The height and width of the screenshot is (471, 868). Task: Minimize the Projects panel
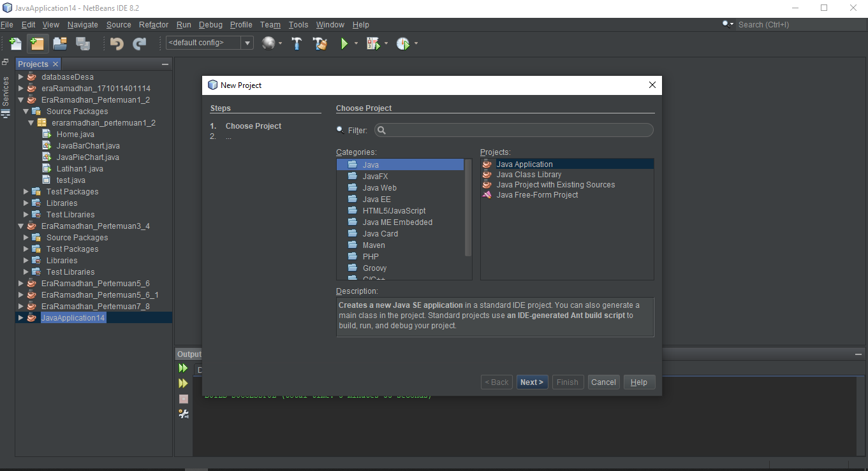point(165,64)
